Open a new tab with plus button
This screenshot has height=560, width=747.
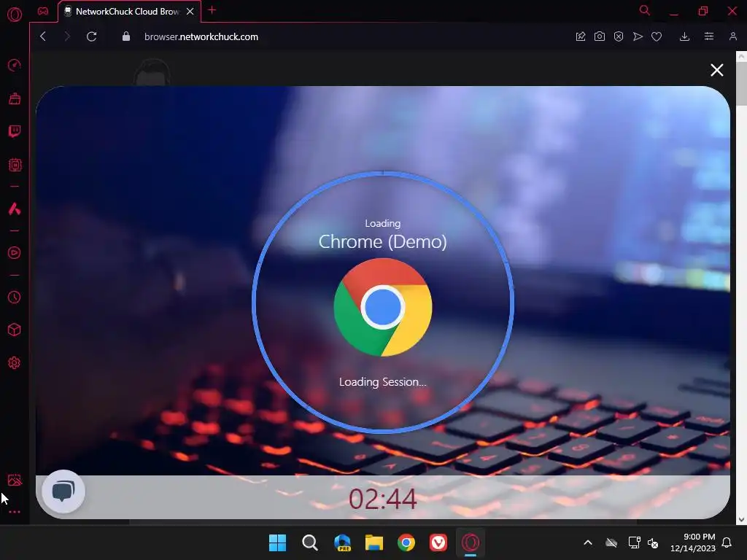click(x=212, y=10)
